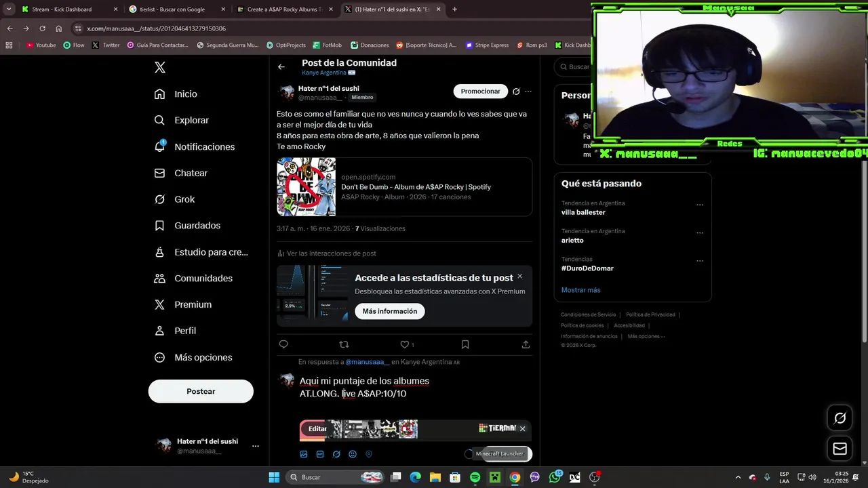Click Mostrar más under trends
The width and height of the screenshot is (868, 488).
pyautogui.click(x=580, y=290)
